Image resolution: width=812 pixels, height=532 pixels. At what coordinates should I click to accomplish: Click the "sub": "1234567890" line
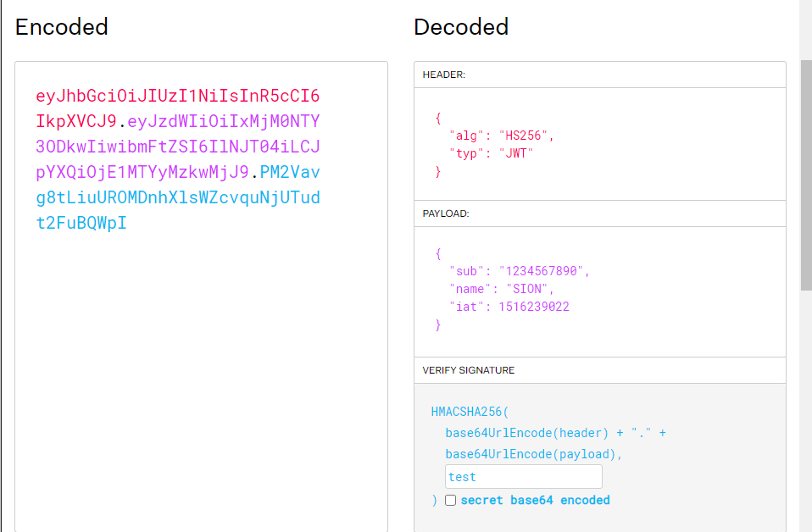click(x=520, y=271)
